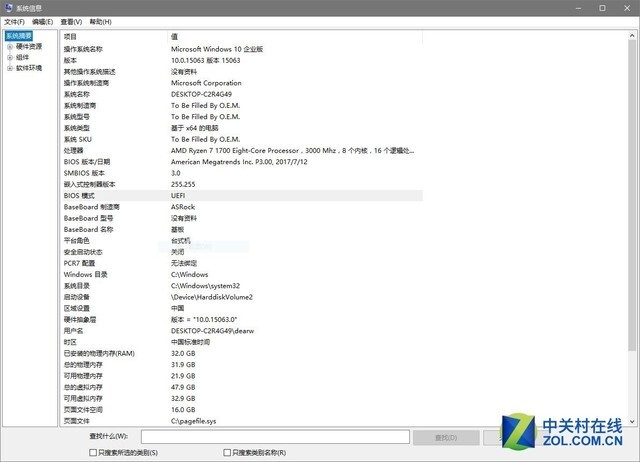Select 系统摘要 in the tree
This screenshot has height=462, width=640.
coord(18,36)
